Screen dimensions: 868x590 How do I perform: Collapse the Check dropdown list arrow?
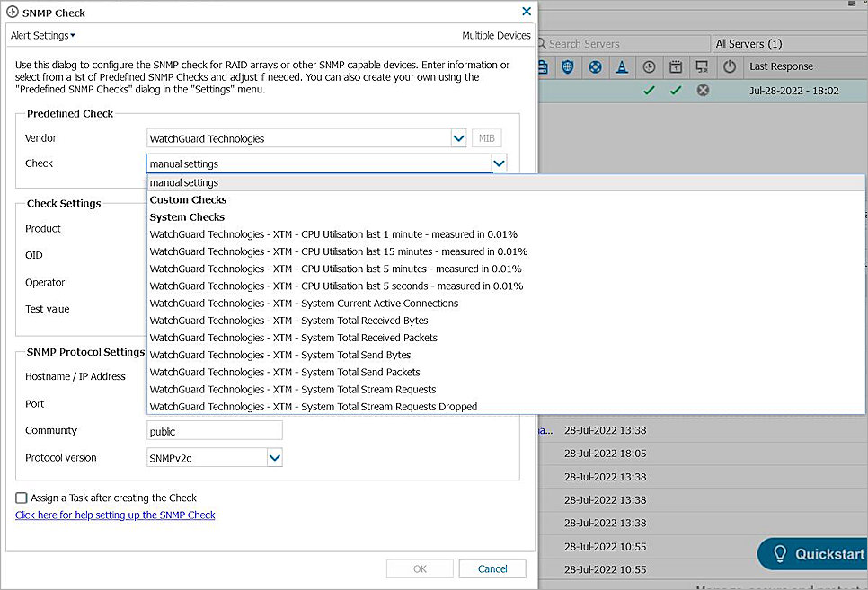click(500, 163)
